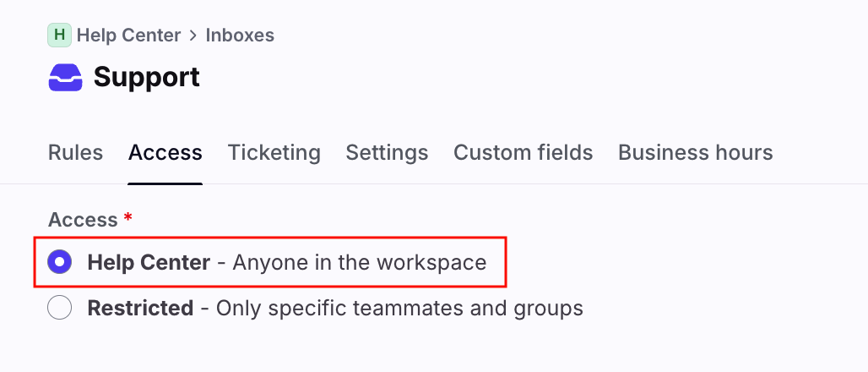Select the Access tab
Image resolution: width=868 pixels, height=372 pixels.
click(165, 153)
